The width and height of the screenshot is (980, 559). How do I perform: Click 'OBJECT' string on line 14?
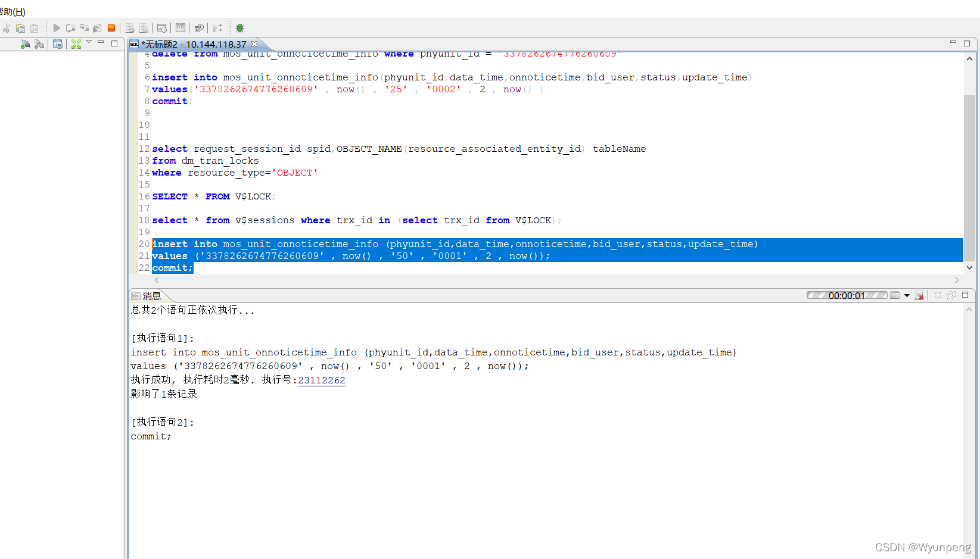coord(295,173)
